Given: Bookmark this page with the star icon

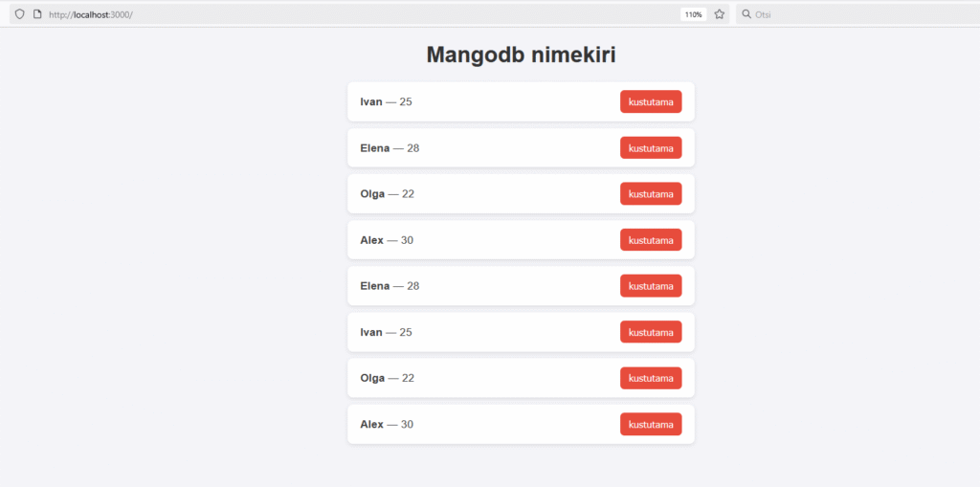Looking at the screenshot, I should pos(720,14).
